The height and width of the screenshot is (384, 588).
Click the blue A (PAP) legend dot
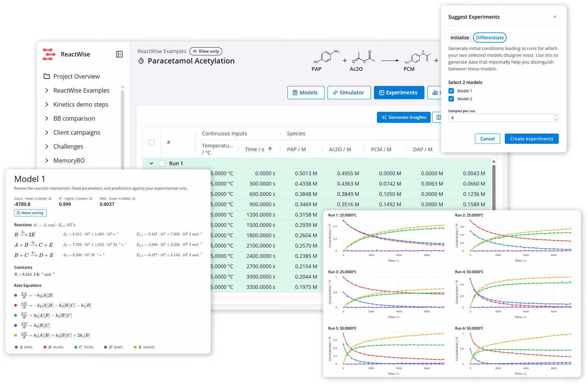click(x=16, y=347)
